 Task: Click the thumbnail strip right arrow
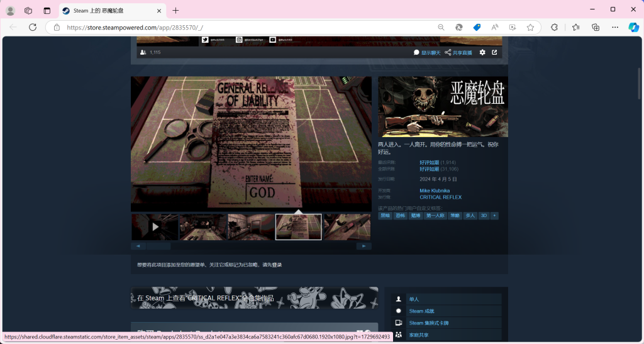[x=364, y=246]
